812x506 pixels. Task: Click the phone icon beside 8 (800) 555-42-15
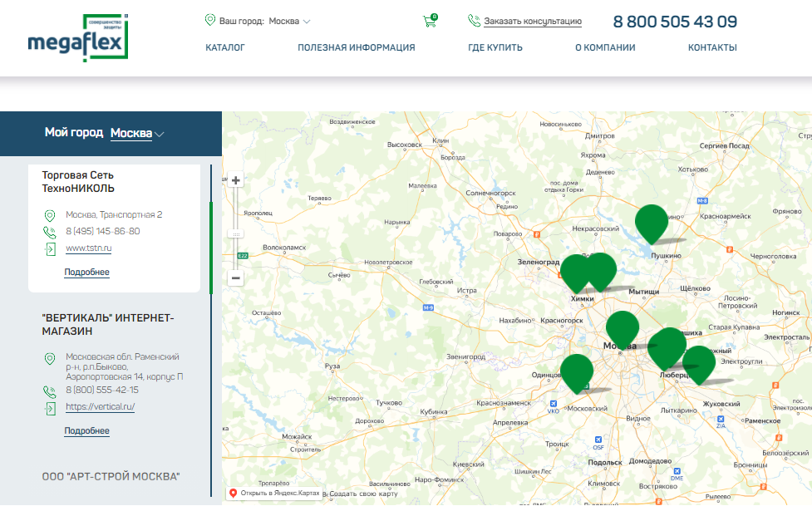[x=50, y=391]
